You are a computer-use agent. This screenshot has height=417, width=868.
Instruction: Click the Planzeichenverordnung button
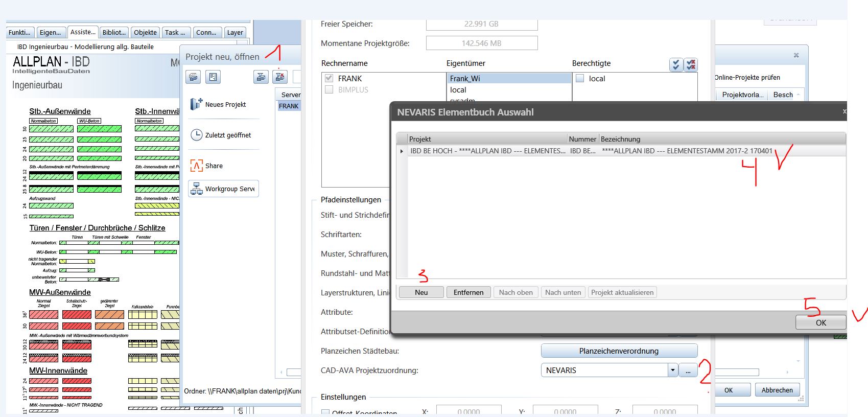coord(619,351)
